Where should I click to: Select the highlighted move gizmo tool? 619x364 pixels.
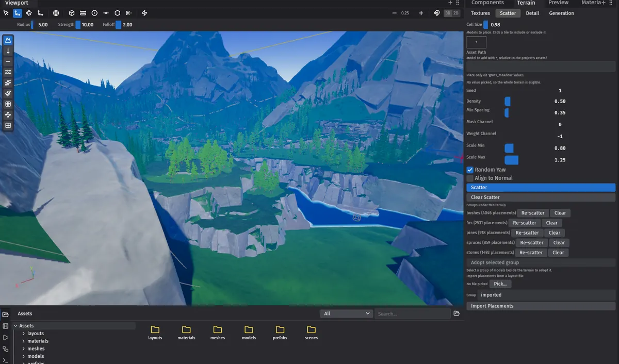tap(18, 13)
